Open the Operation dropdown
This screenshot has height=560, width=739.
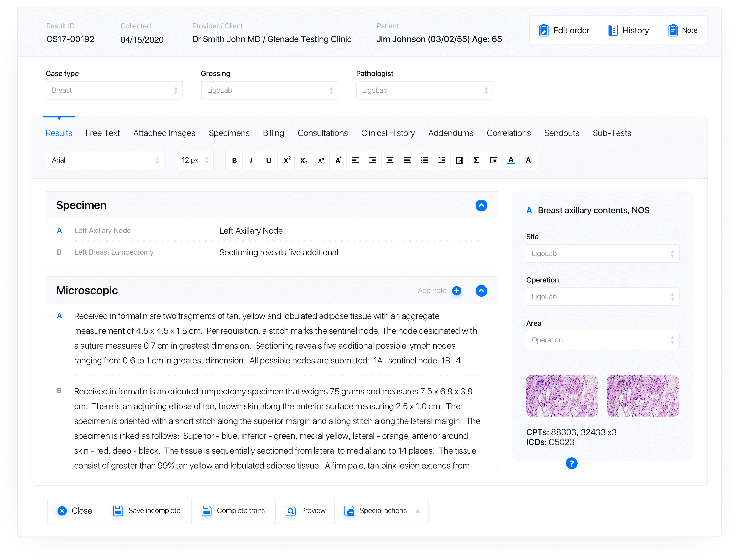603,297
